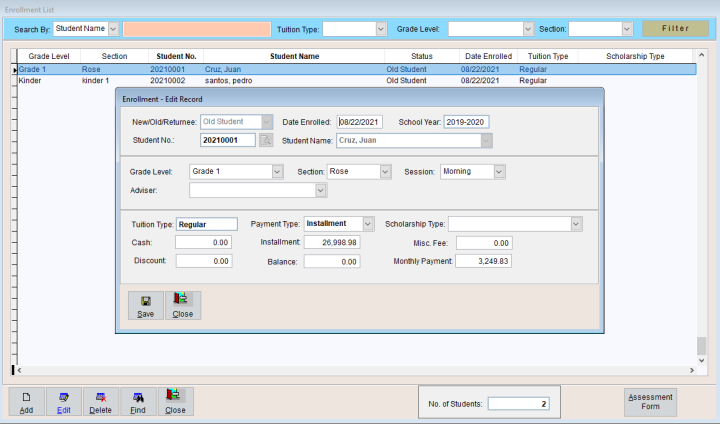
Task: Expand the Payment Type dropdown
Action: (x=367, y=224)
